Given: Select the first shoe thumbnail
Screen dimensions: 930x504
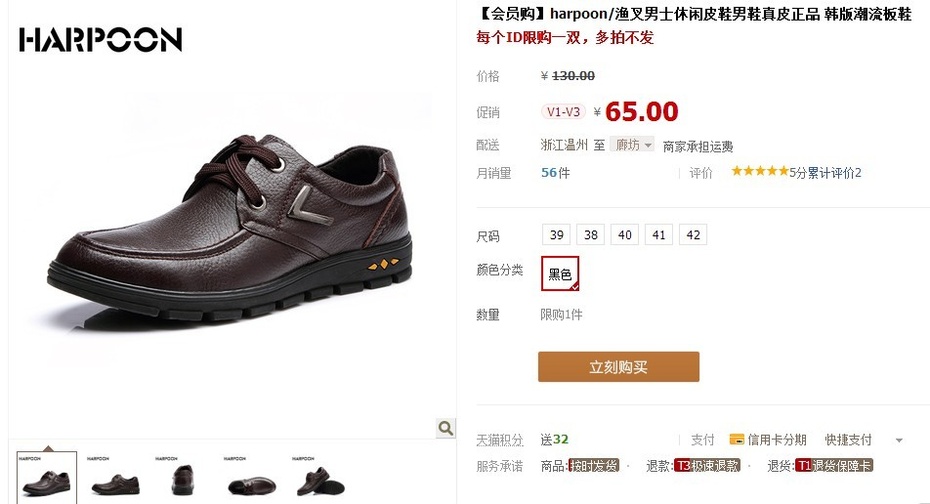Looking at the screenshot, I should click(46, 477).
